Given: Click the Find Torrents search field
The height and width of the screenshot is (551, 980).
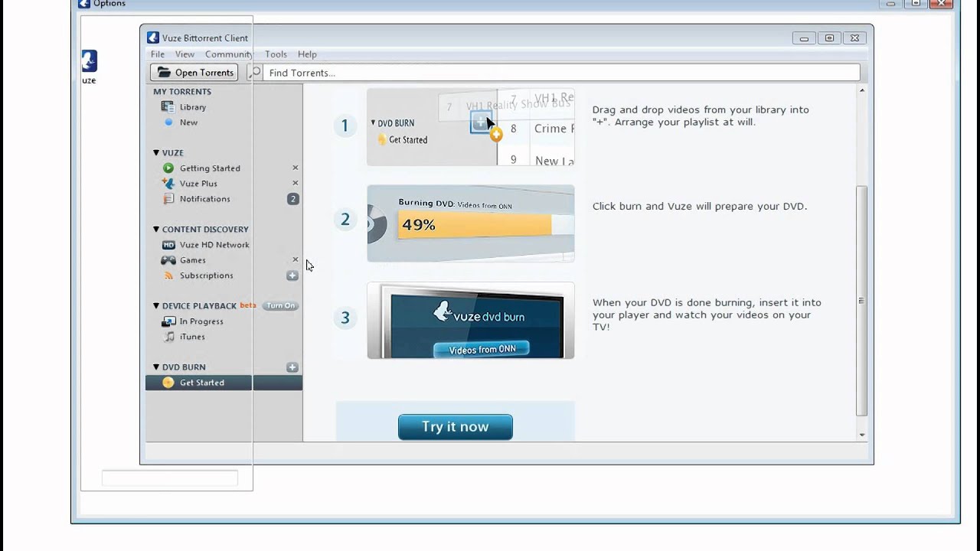Looking at the screenshot, I should pyautogui.click(x=563, y=73).
